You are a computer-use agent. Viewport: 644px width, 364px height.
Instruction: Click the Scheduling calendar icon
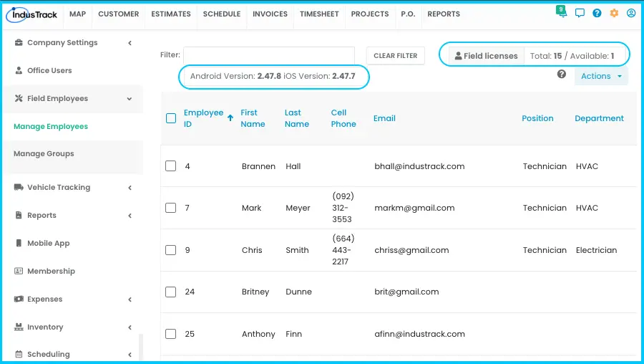[19, 354]
